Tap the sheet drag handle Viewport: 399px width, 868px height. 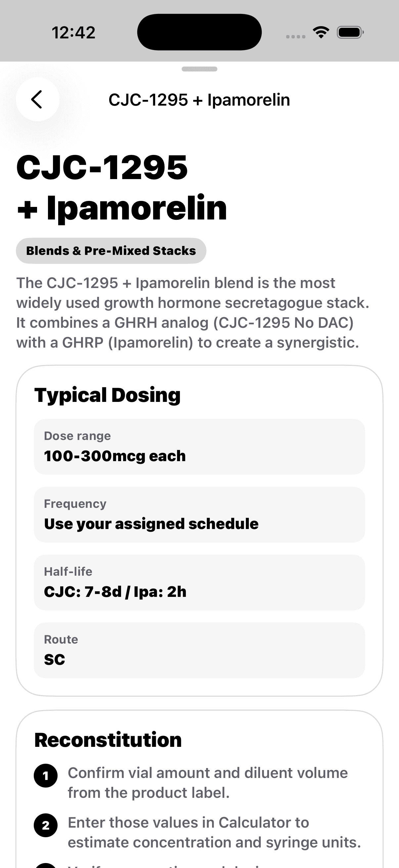pos(199,69)
